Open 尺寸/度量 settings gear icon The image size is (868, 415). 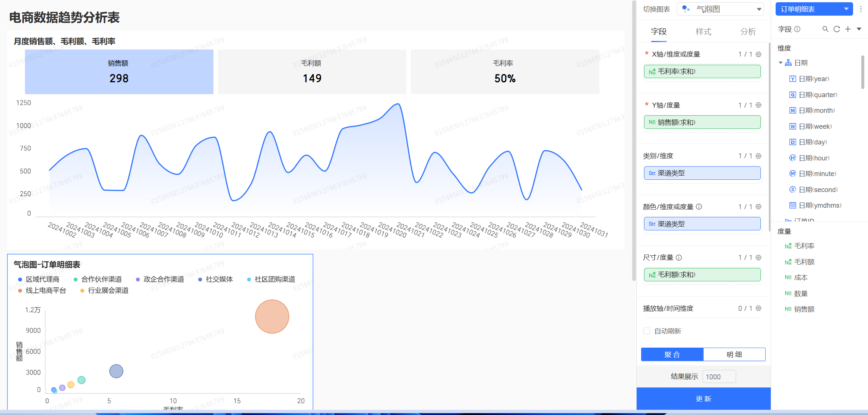tap(758, 258)
